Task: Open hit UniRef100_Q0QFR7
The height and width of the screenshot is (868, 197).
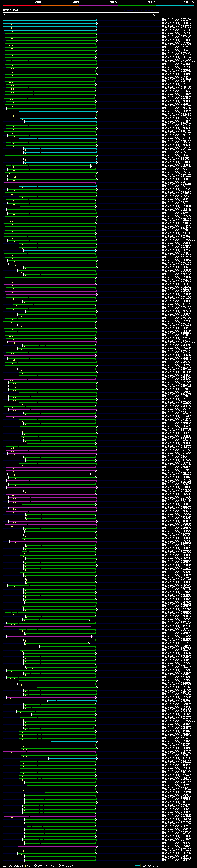Action: coord(177,406)
